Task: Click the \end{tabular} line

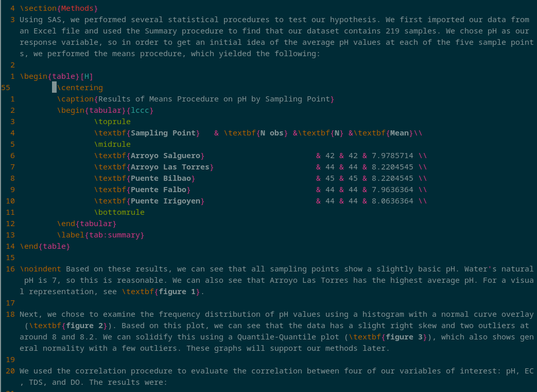Action: point(86,224)
